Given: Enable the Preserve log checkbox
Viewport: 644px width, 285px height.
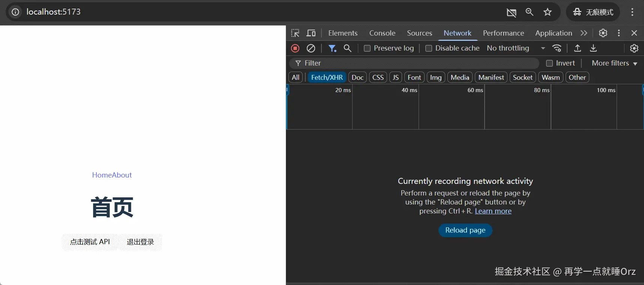Looking at the screenshot, I should [x=367, y=48].
